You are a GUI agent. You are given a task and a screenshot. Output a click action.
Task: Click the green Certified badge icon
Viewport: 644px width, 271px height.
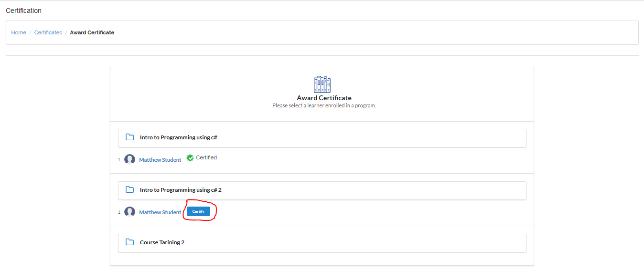(190, 158)
